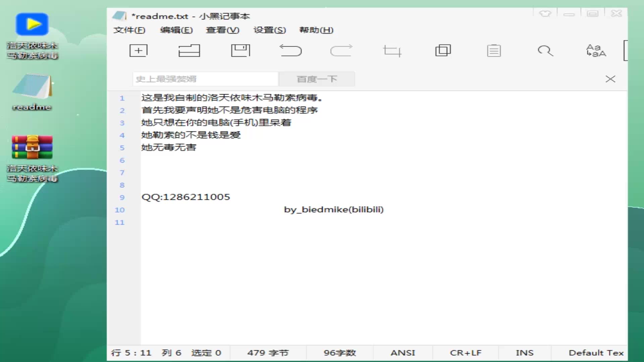The height and width of the screenshot is (362, 644).
Task: Click the Replace text Aa icon
Action: pos(596,51)
